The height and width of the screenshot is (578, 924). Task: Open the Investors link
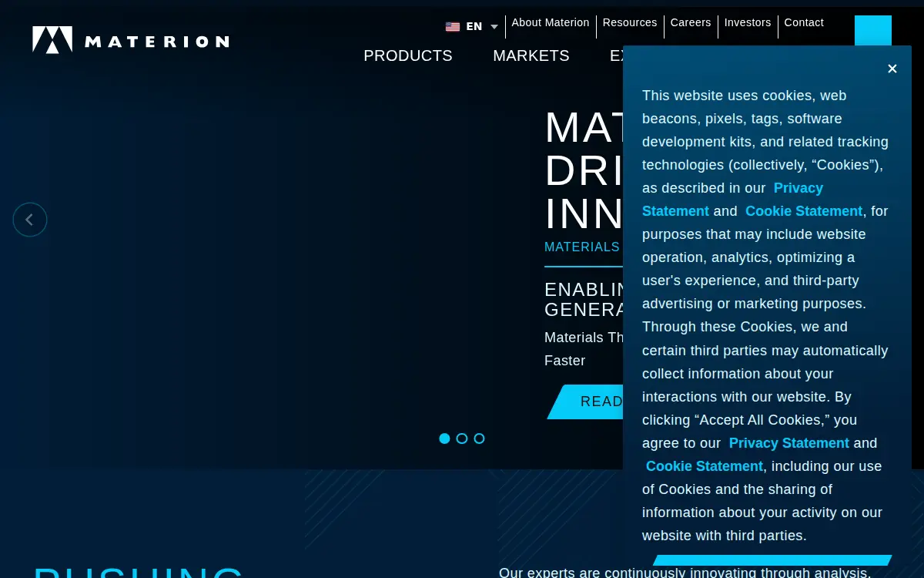(748, 23)
